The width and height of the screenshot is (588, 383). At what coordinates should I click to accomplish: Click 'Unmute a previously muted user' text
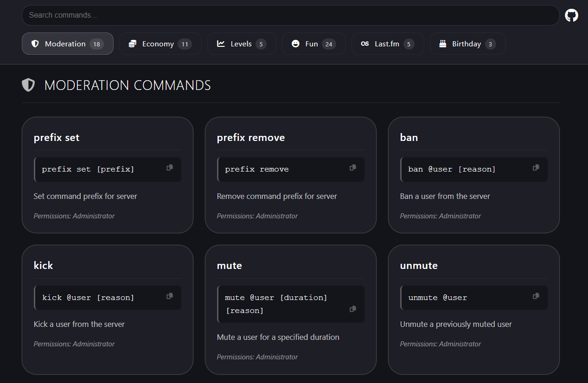456,324
